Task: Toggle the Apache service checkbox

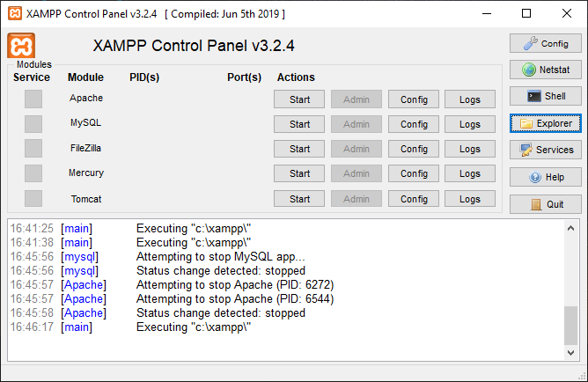Action: click(x=33, y=99)
